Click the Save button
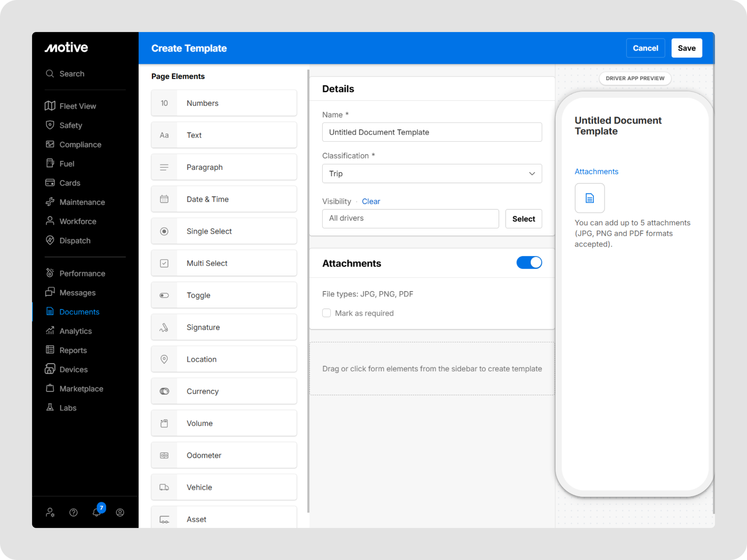 [x=686, y=48]
